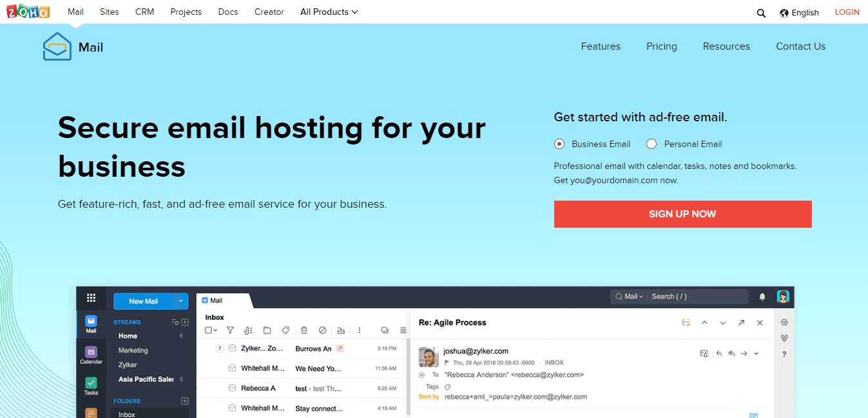Image resolution: width=868 pixels, height=418 pixels.
Task: Go to the Pricing page
Action: (662, 46)
